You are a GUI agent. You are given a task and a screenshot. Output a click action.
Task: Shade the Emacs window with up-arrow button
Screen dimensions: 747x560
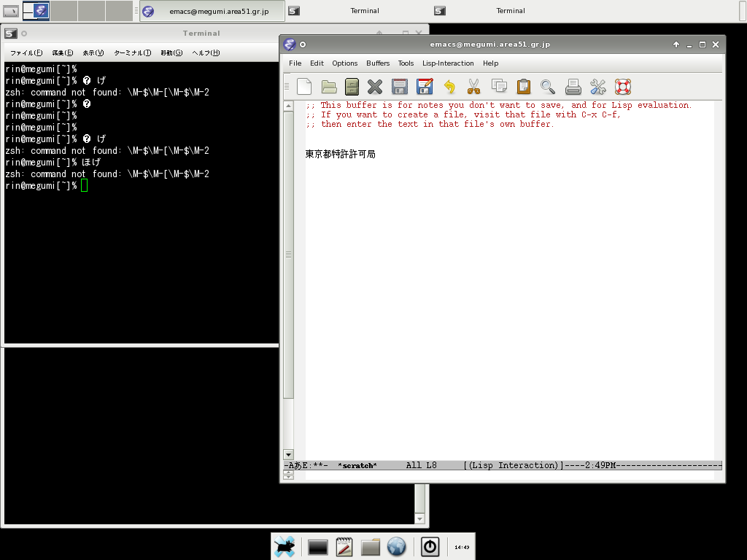click(x=676, y=44)
